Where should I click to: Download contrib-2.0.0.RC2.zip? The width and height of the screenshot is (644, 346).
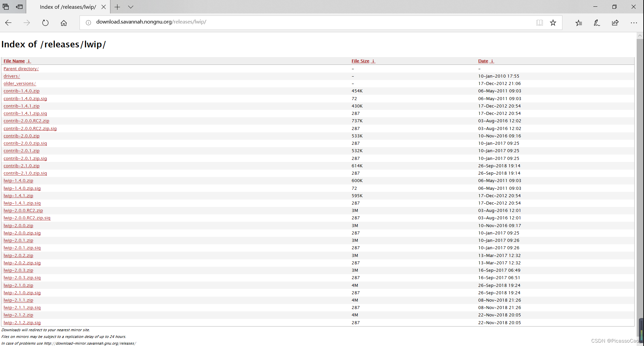tap(27, 121)
